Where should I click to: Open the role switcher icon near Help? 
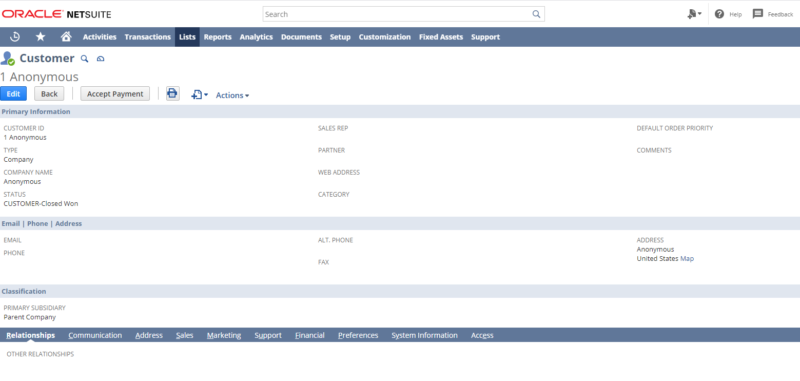coord(694,14)
